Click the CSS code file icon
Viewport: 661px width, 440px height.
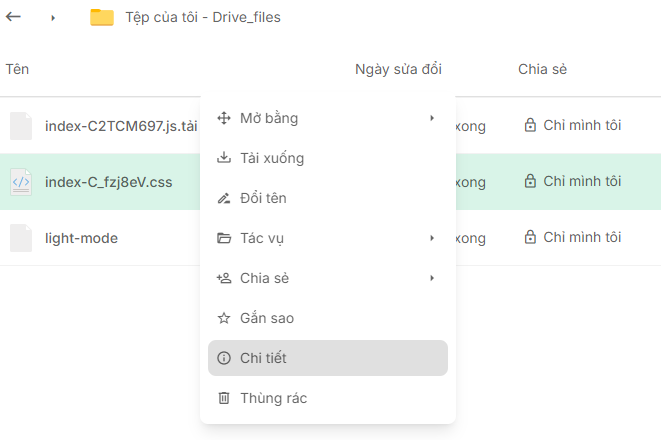coord(21,182)
